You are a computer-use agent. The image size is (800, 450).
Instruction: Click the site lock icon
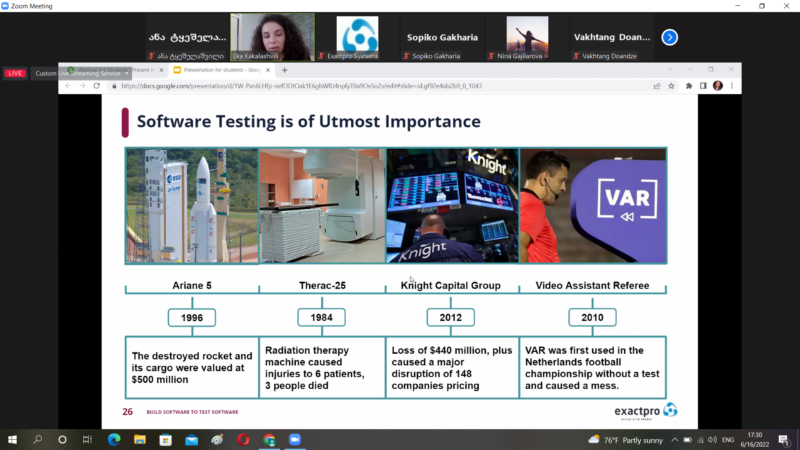pyautogui.click(x=114, y=86)
